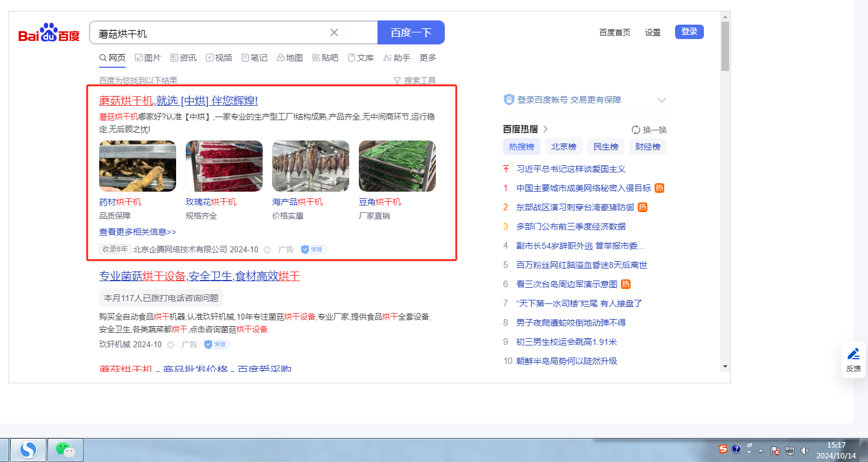This screenshot has height=462, width=868.
Task: Click the taskbar clock showing 15:17
Action: tap(836, 450)
